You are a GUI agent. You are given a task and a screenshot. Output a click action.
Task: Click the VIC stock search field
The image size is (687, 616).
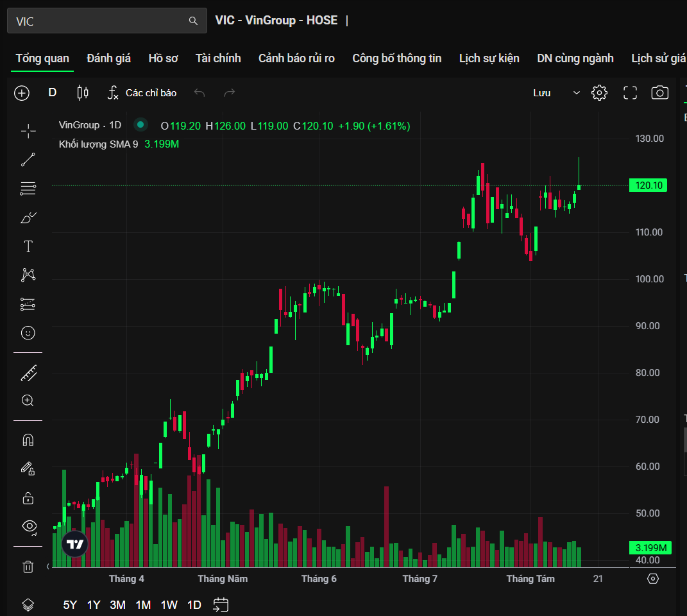[x=107, y=21]
